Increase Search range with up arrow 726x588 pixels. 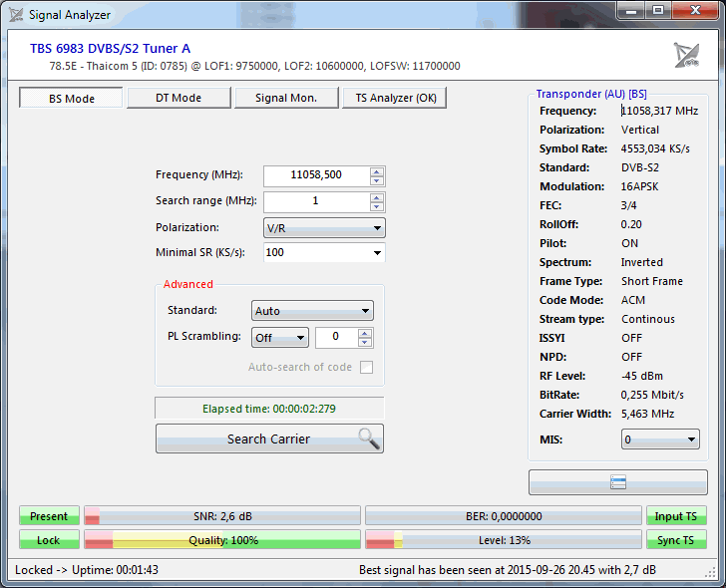pyautogui.click(x=377, y=197)
